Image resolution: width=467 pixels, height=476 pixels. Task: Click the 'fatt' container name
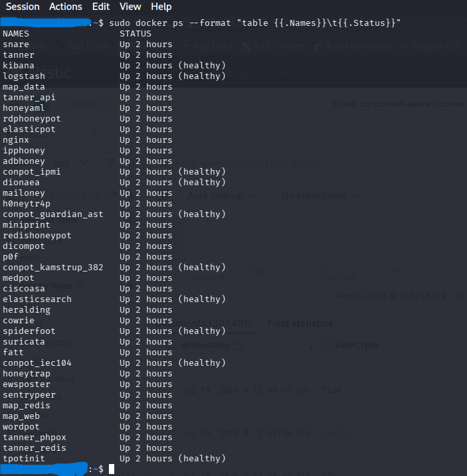[13, 353]
